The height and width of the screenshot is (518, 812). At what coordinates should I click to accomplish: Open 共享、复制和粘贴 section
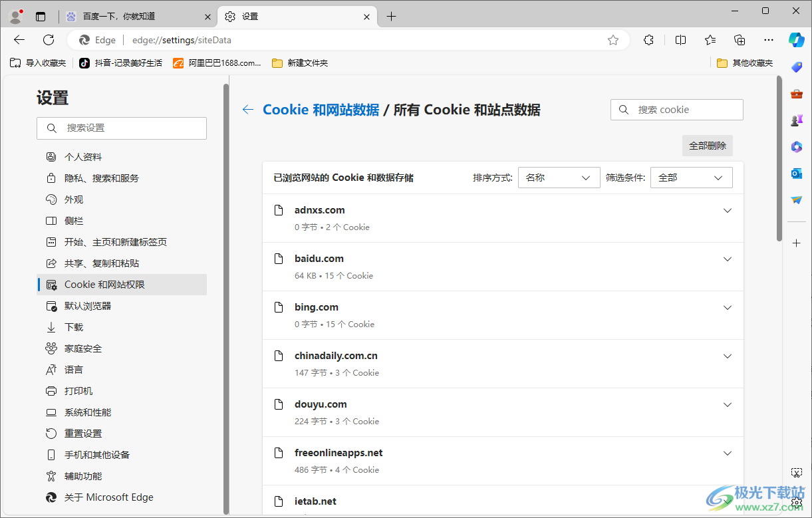tap(122, 263)
